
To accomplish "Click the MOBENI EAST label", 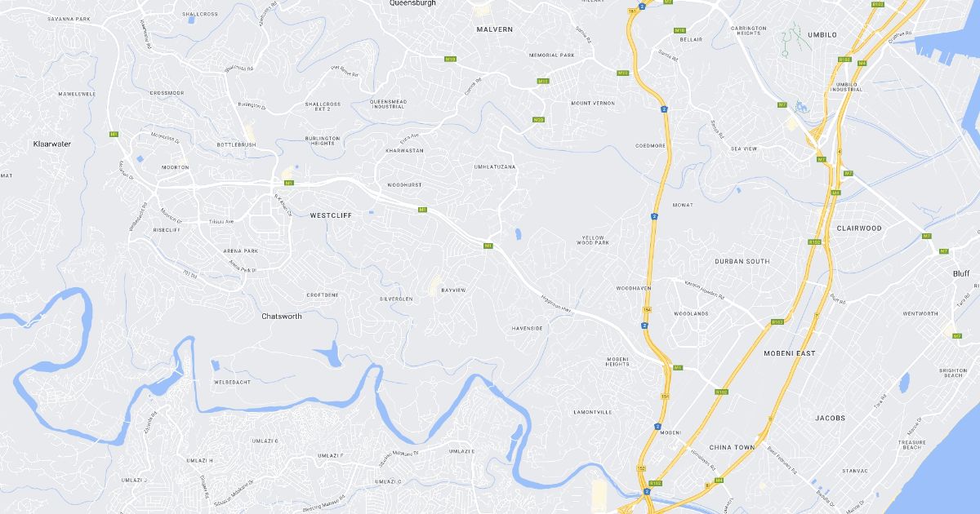I will point(790,353).
